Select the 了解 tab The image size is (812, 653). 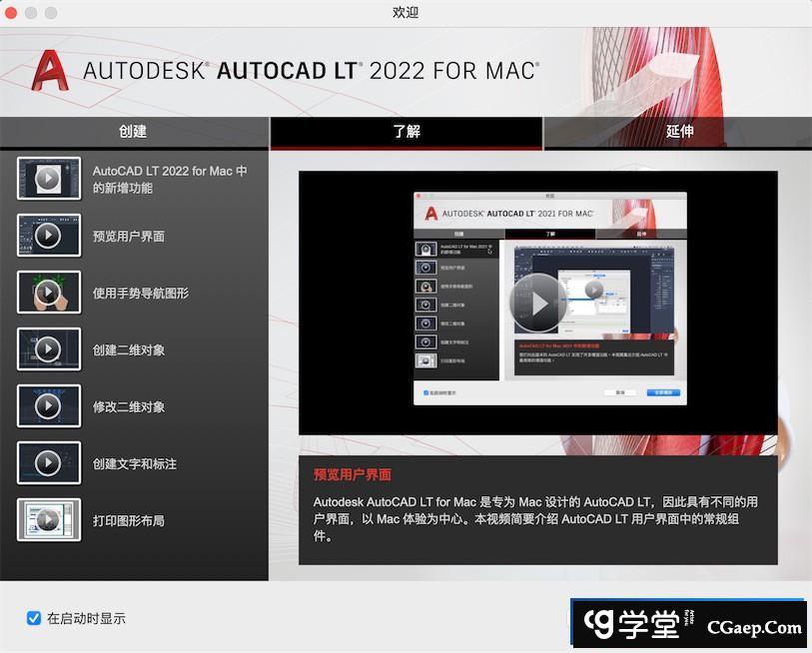pyautogui.click(x=406, y=132)
